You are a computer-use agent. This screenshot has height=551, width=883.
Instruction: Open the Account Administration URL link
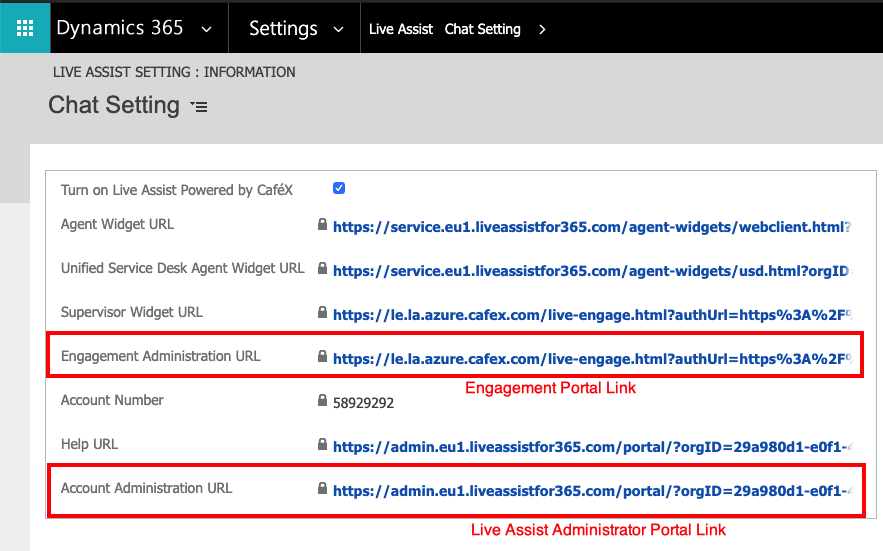pyautogui.click(x=592, y=491)
